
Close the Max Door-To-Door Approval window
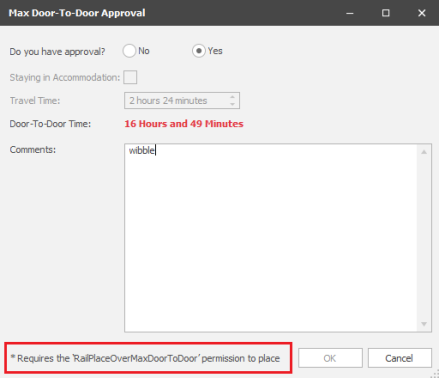(x=422, y=13)
